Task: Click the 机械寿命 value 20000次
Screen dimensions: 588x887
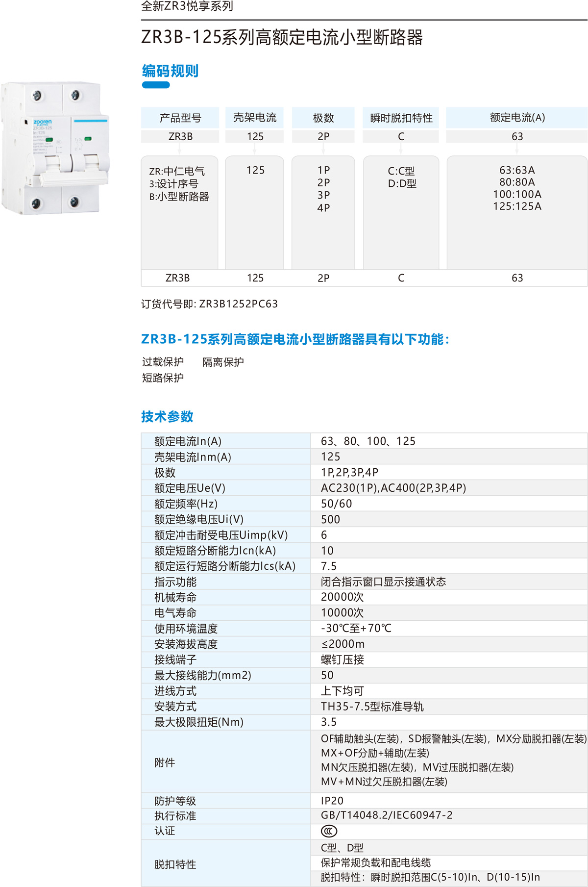Action: [x=342, y=597]
